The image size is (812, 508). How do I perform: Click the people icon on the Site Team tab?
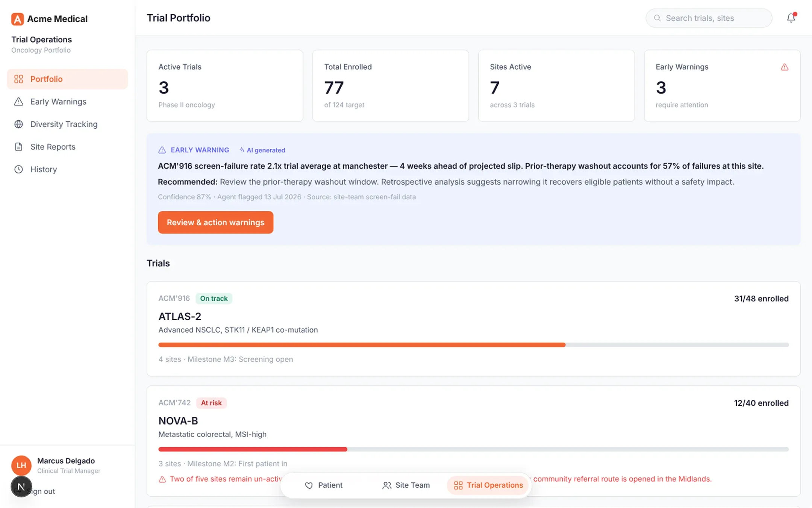coord(387,485)
